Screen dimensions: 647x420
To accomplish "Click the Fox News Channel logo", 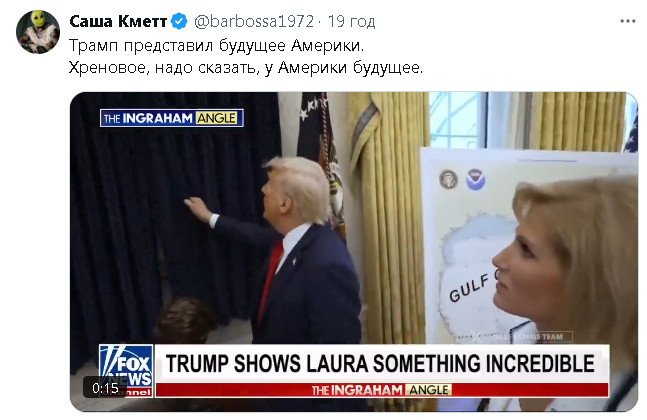I will [126, 370].
